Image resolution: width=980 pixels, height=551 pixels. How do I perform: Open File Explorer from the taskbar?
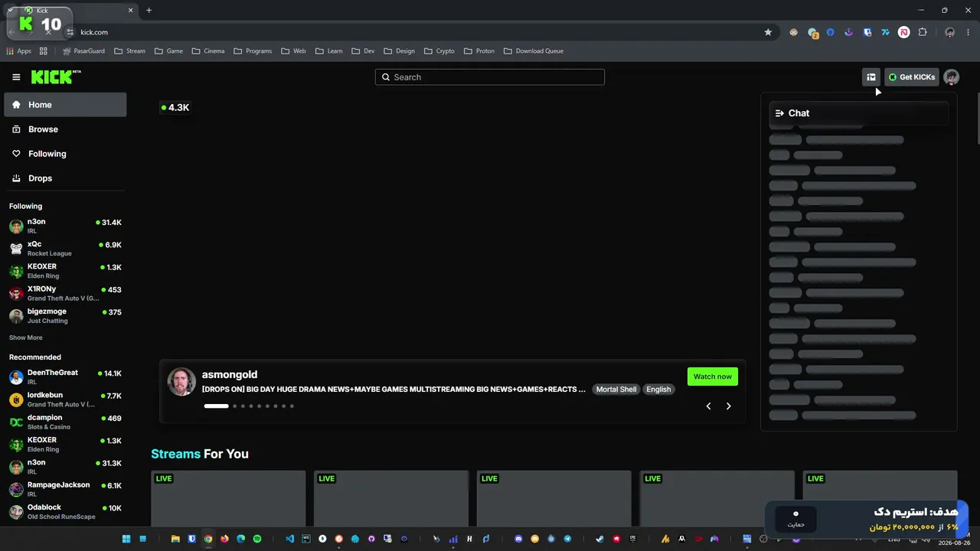coord(175,539)
